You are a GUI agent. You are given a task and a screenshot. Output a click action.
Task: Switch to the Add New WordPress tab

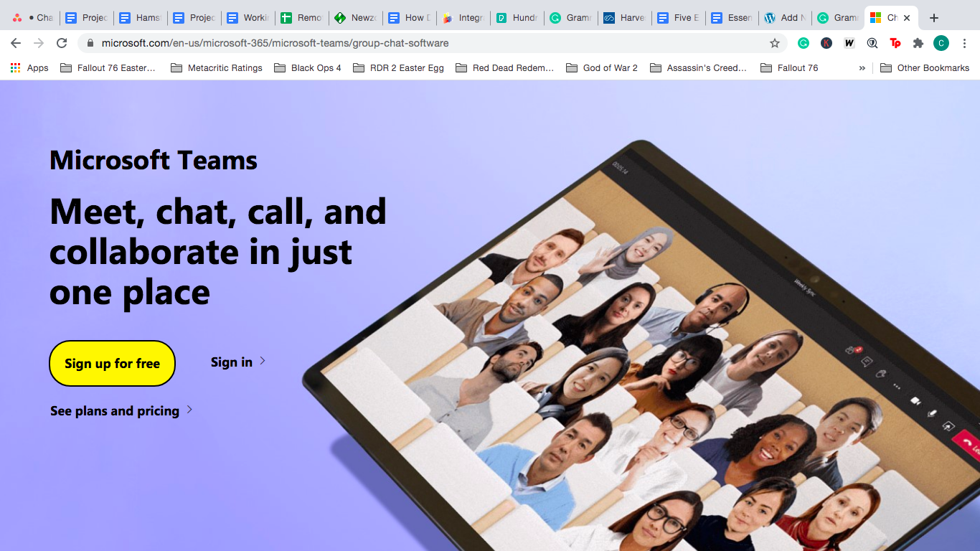tap(785, 18)
